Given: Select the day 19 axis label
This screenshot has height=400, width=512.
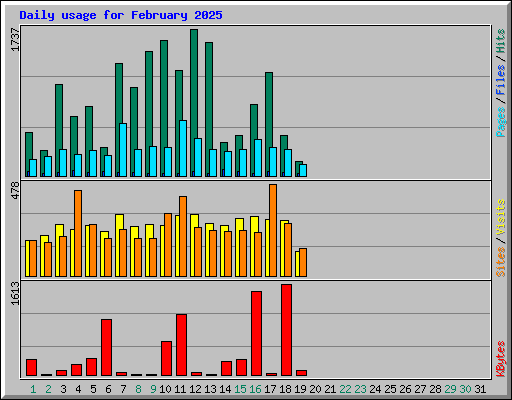Looking at the screenshot, I should tap(300, 389).
